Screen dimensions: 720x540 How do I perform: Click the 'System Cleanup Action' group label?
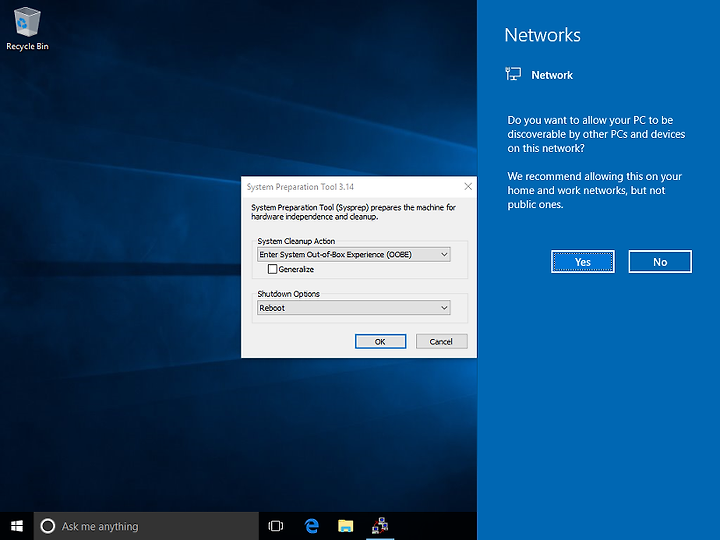coord(296,241)
